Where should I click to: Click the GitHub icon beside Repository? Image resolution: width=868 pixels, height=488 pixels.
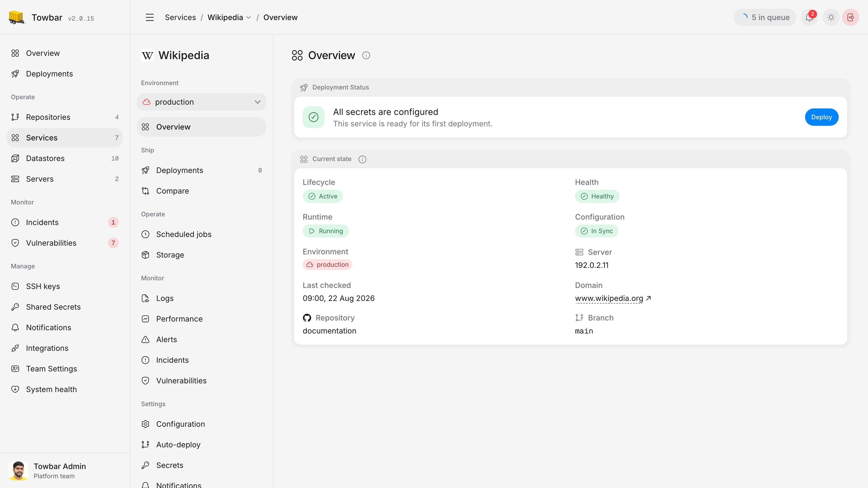click(307, 318)
